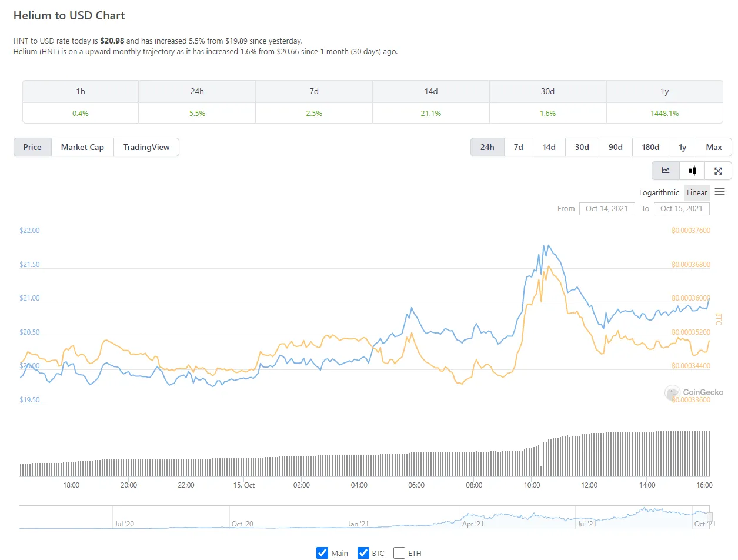Open the TradingView tab
The width and height of the screenshot is (738, 560).
tap(146, 147)
